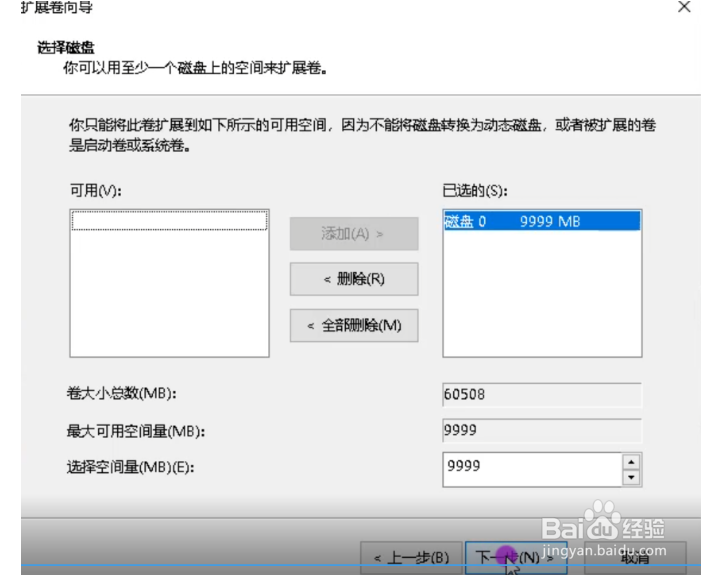The height and width of the screenshot is (575, 705).
Task: Click the 选择空间量(MB) input field with 9999
Action: 532,469
